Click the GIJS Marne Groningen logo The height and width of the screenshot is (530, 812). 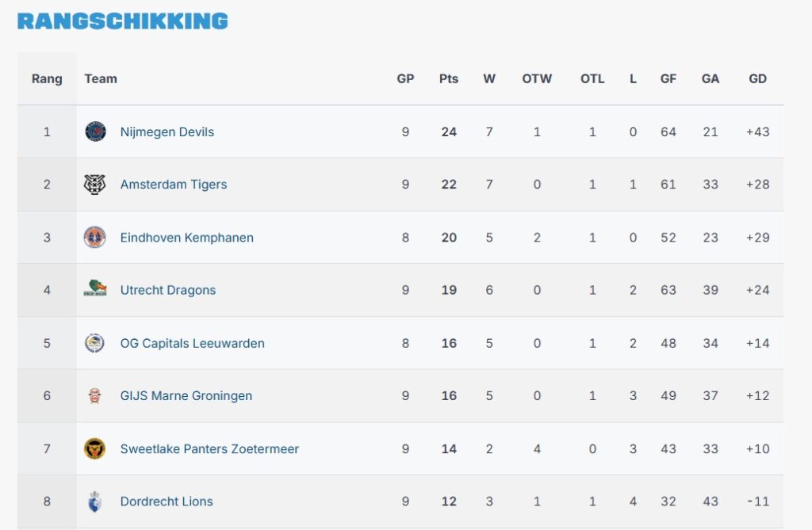point(97,395)
